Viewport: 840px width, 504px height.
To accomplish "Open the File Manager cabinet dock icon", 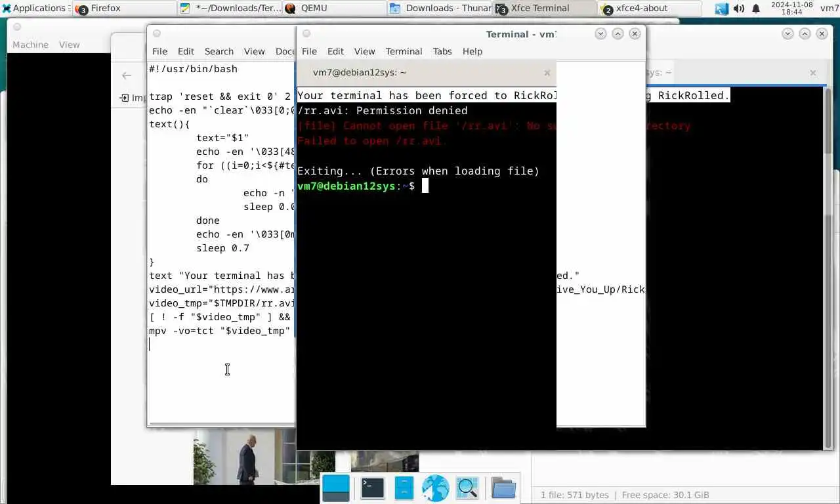I will click(x=404, y=488).
